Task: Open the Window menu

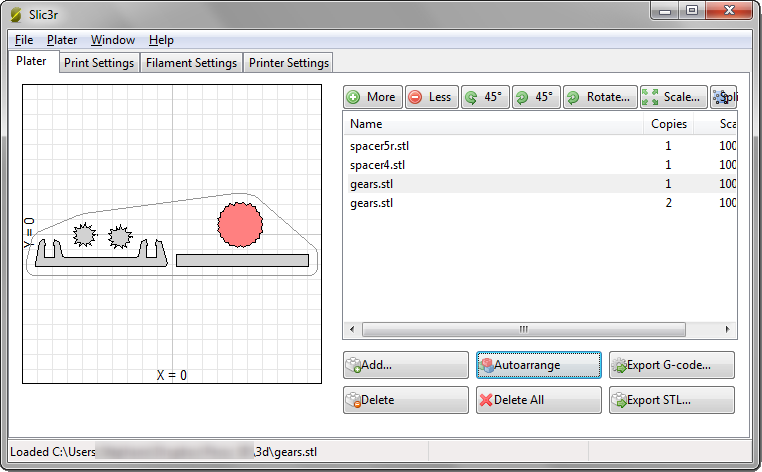Action: pos(113,40)
